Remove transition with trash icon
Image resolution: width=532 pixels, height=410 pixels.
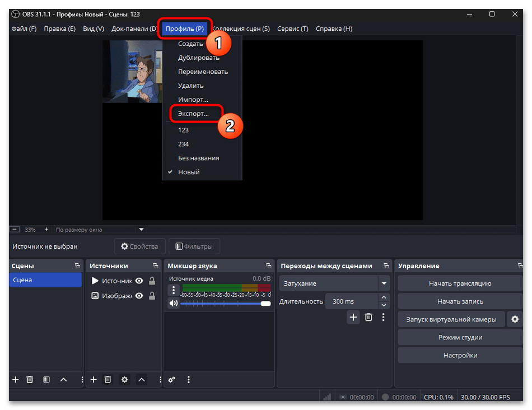click(x=368, y=317)
